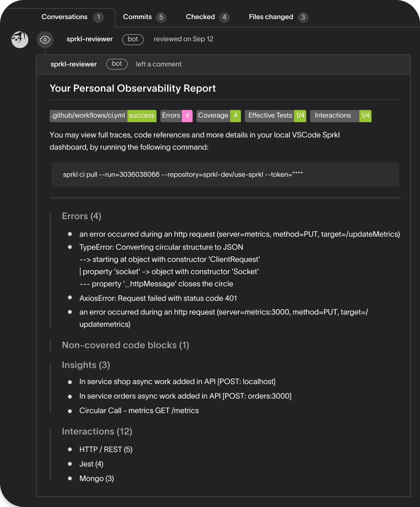The image size is (420, 507).
Task: Expand Non-covered code blocks (1) section
Action: click(x=126, y=345)
